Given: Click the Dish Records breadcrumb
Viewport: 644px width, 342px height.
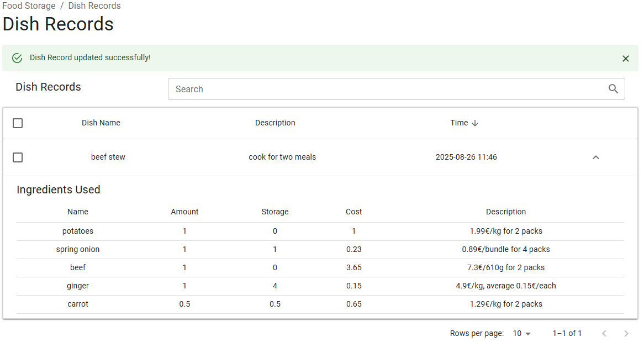Looking at the screenshot, I should coord(94,6).
